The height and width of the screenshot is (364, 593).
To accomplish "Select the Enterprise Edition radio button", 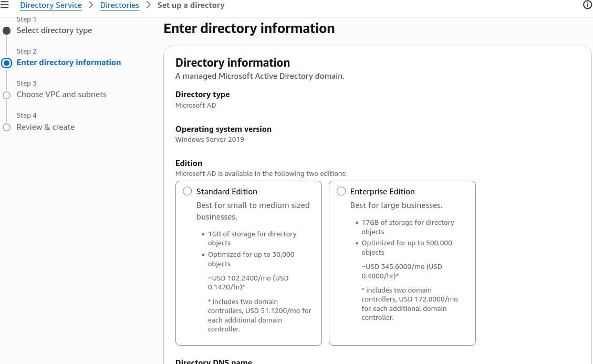I will (x=341, y=191).
